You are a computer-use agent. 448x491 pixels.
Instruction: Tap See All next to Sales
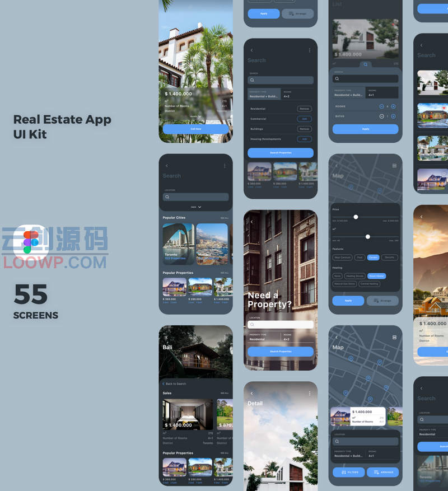(225, 393)
